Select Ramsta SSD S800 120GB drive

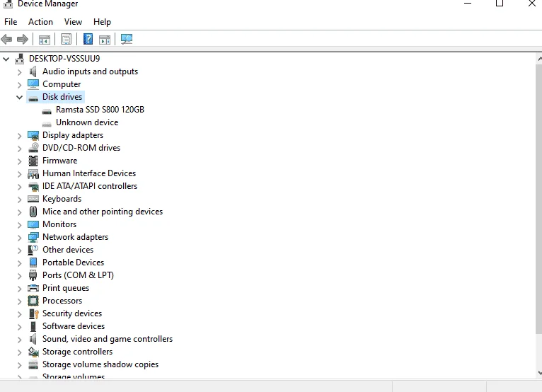[100, 110]
